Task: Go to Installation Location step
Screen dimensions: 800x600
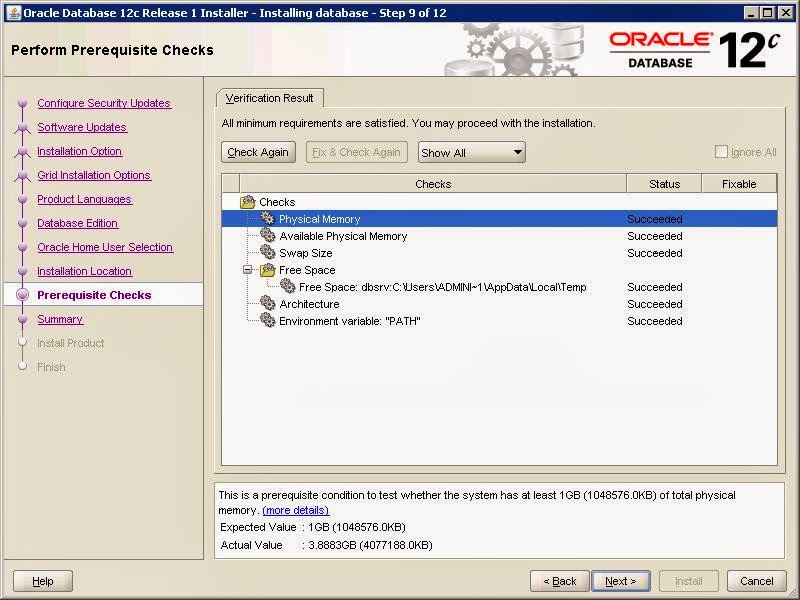Action: [x=85, y=271]
